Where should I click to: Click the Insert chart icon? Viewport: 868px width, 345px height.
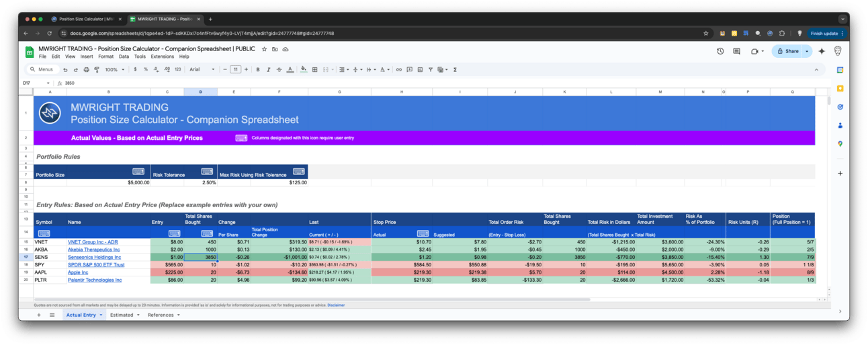click(420, 69)
